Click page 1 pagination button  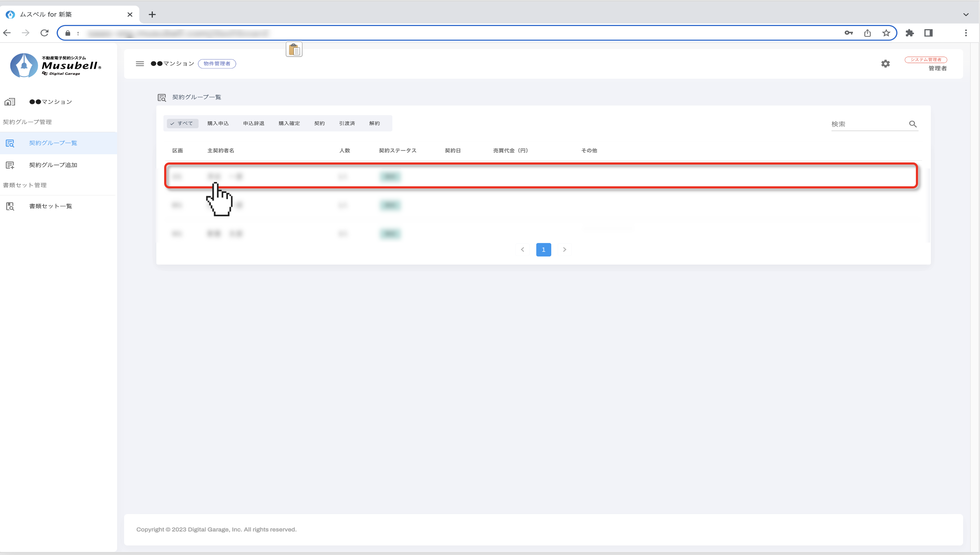point(543,250)
